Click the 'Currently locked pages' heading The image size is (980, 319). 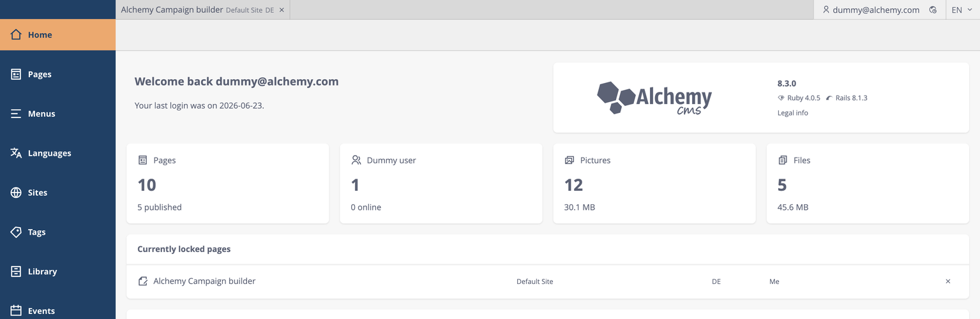[184, 249]
